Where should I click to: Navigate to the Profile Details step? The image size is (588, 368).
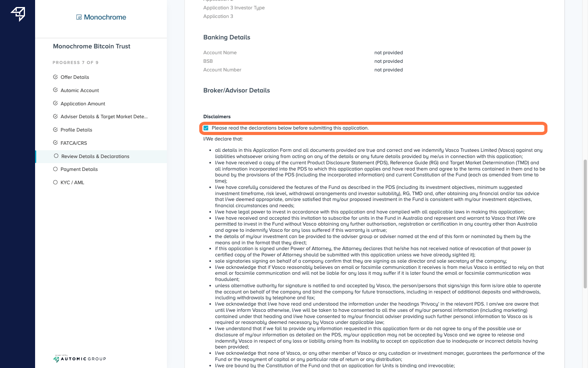pyautogui.click(x=76, y=130)
